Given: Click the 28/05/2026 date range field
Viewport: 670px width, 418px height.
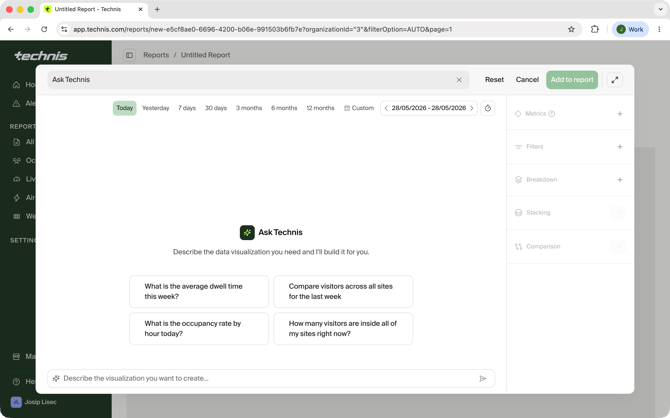Looking at the screenshot, I should 429,108.
